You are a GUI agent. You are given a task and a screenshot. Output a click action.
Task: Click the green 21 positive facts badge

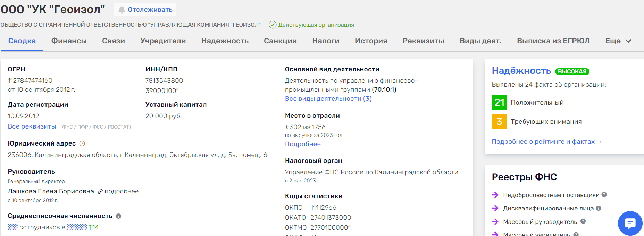pos(499,103)
